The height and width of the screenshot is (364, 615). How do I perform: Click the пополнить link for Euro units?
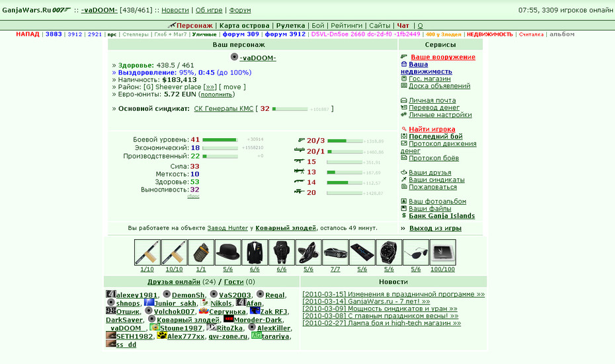click(x=217, y=94)
